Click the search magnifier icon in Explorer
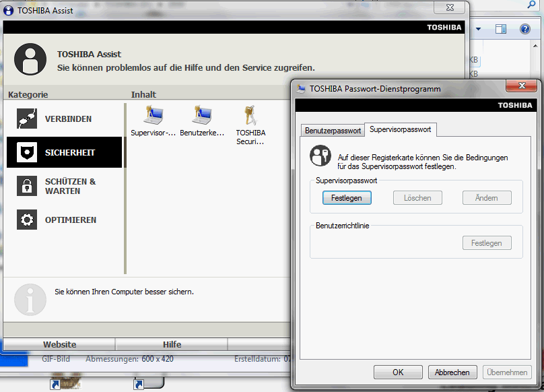 (531, 5)
